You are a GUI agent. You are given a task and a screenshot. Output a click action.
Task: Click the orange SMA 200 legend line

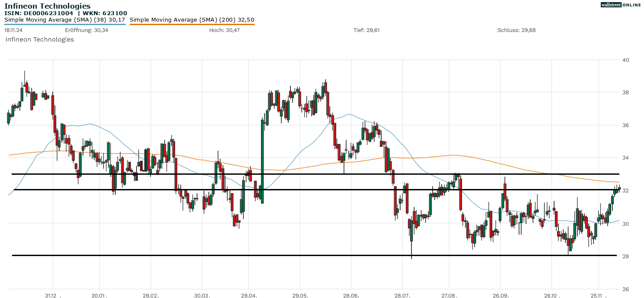point(192,24)
